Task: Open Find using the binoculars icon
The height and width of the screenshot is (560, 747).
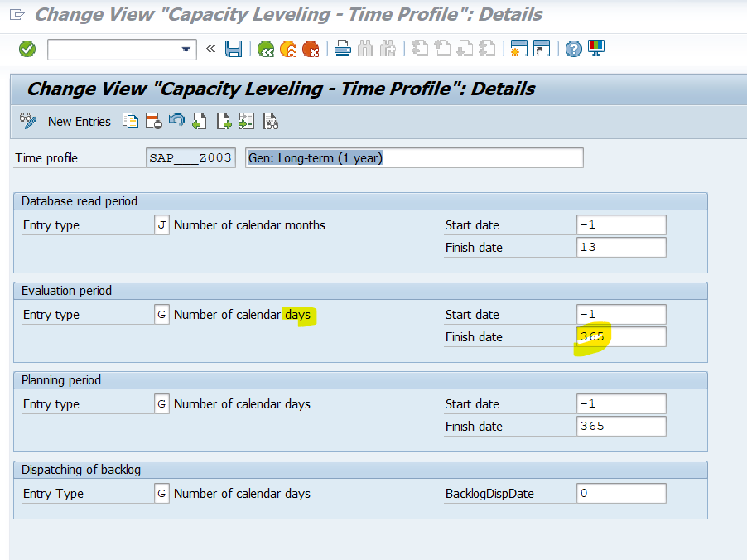Action: [365, 49]
